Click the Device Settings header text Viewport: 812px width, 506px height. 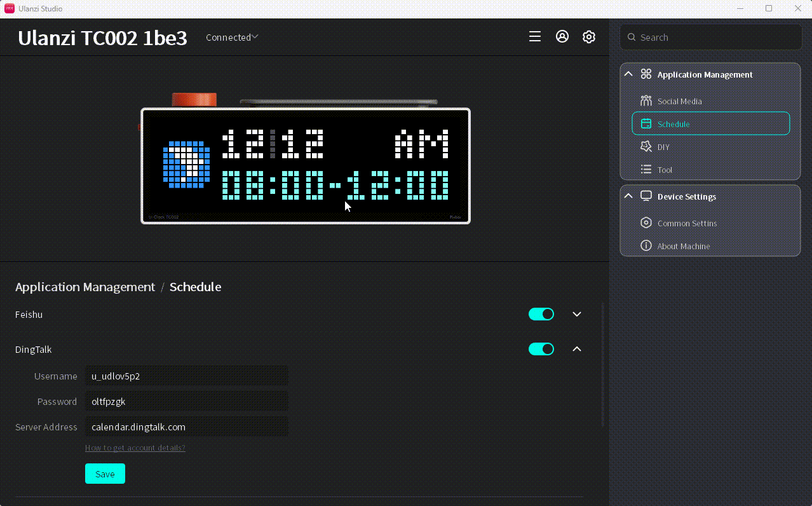click(687, 196)
